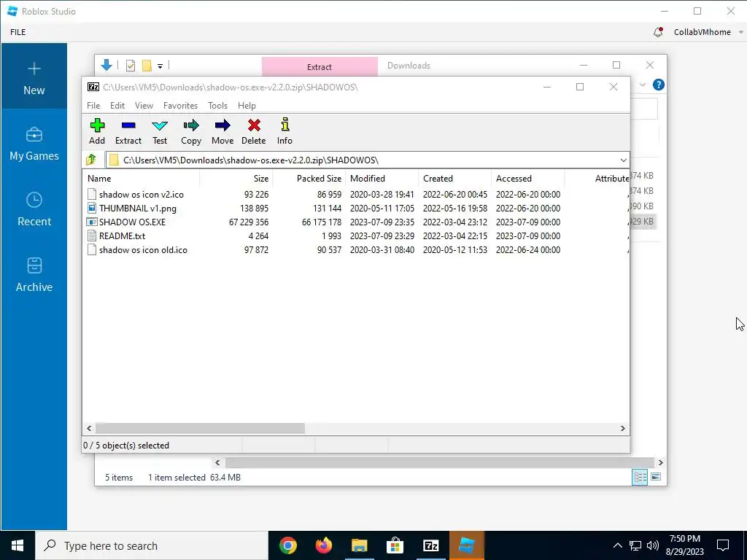Sort by Name column header

[x=141, y=179]
